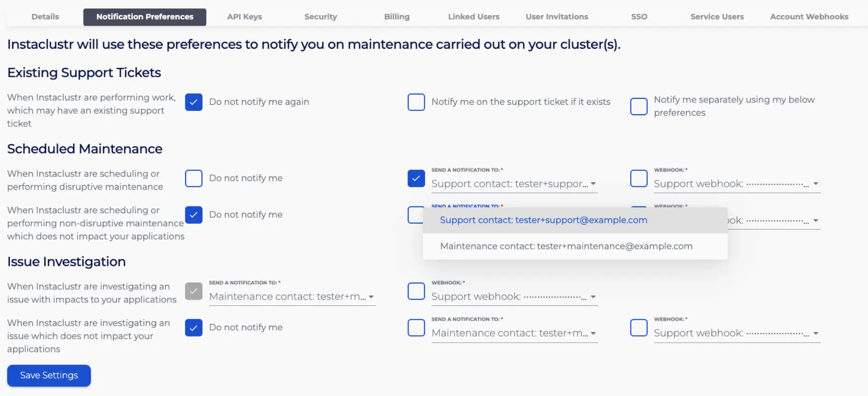Image resolution: width=868 pixels, height=396 pixels.
Task: Click the Save Settings button
Action: tap(49, 375)
